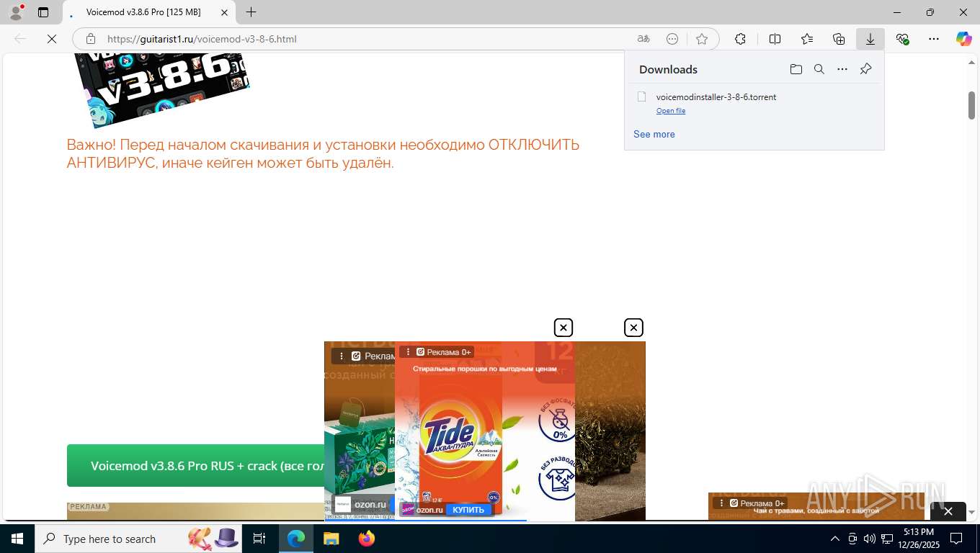
Task: Click the taskbar search box
Action: click(x=139, y=539)
